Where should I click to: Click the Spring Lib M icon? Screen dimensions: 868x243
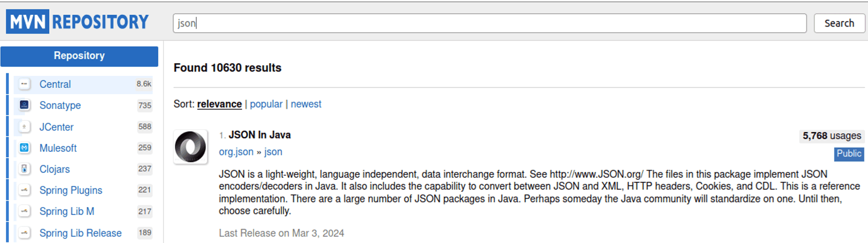click(24, 211)
